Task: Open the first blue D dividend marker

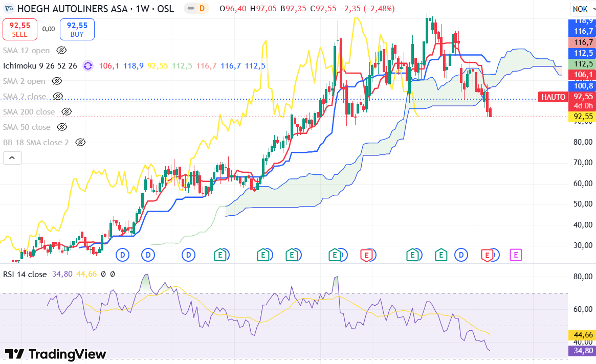Action: pos(122,255)
